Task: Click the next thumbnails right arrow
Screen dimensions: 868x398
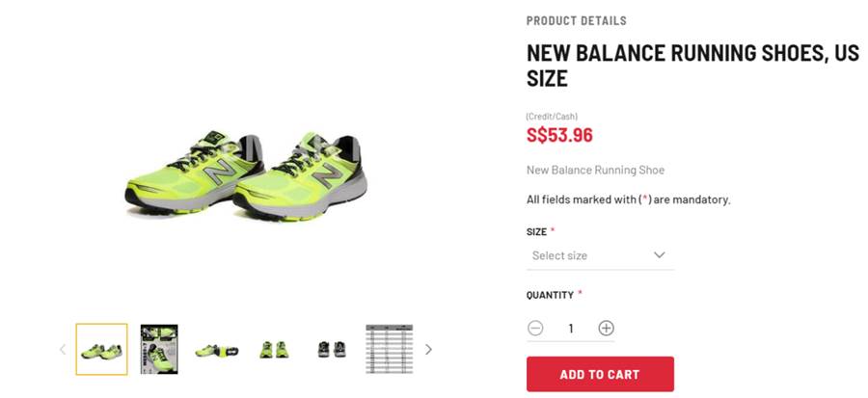Action: point(428,350)
